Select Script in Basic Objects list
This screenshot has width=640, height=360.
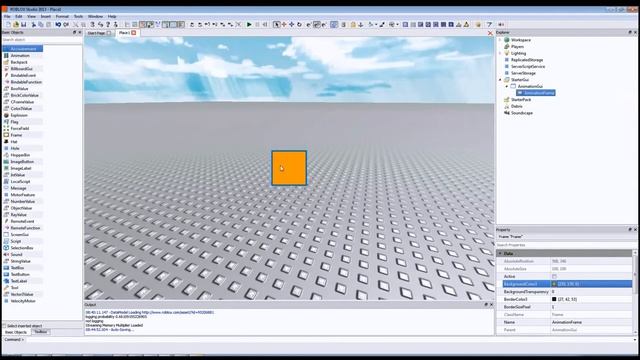[x=16, y=241]
